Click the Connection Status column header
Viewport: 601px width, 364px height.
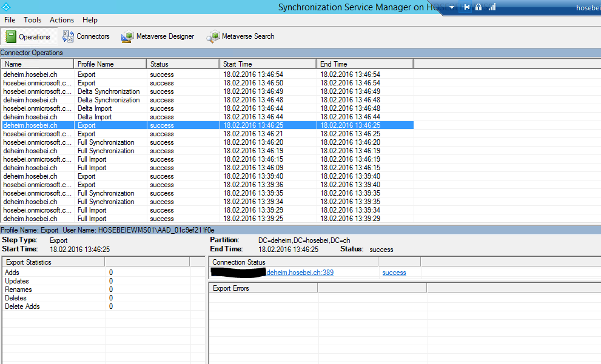point(294,262)
